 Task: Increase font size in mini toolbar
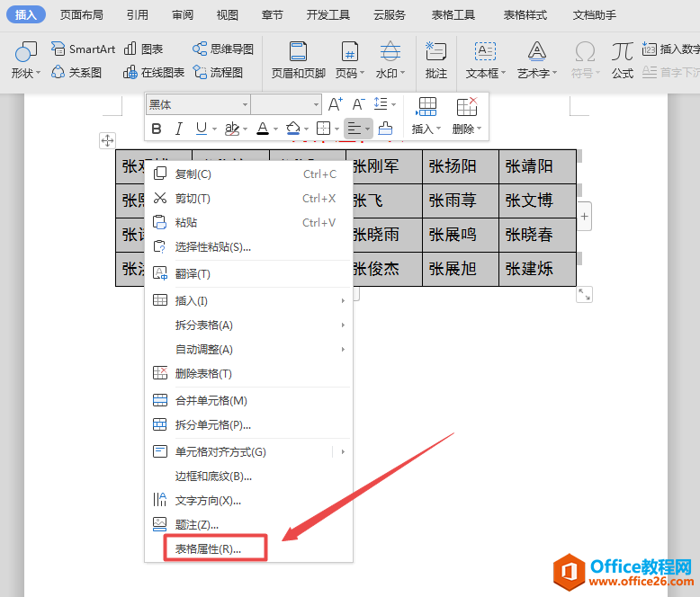coord(335,105)
